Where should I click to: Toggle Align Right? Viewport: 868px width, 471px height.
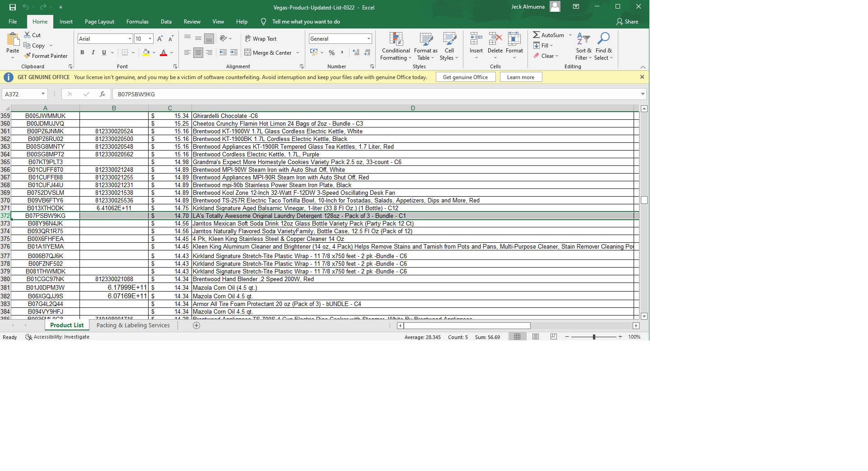point(209,52)
